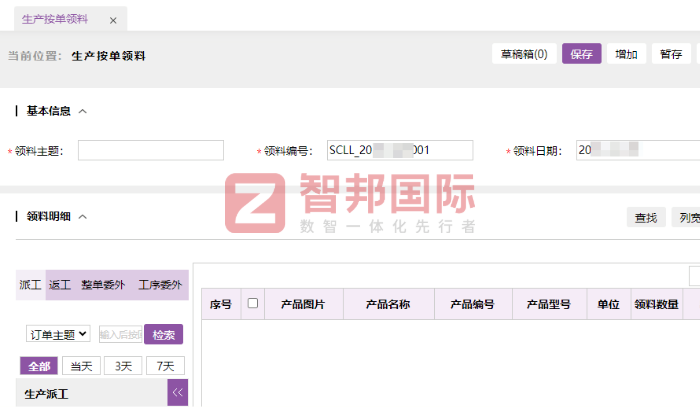Click the 领料日期 date field
Image resolution: width=700 pixels, height=407 pixels.
pos(636,150)
